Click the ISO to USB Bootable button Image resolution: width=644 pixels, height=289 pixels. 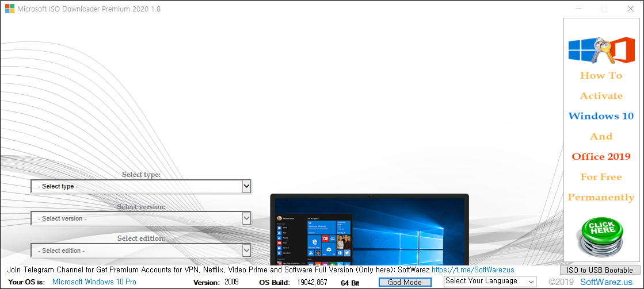pyautogui.click(x=600, y=270)
